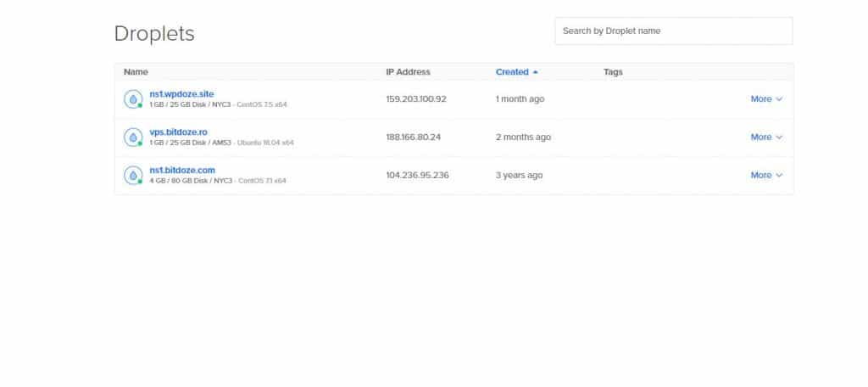868x387 pixels.
Task: Click the vps.bitdoze.ro AMS3 specs line
Action: pyautogui.click(x=221, y=143)
